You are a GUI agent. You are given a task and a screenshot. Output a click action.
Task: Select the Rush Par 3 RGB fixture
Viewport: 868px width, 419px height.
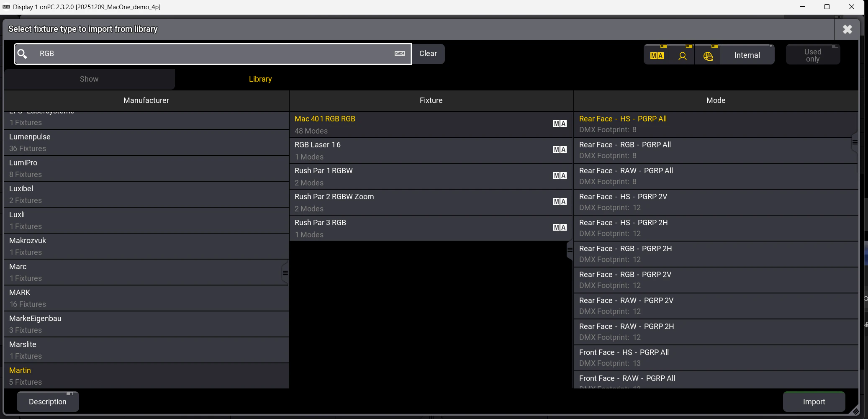(431, 229)
